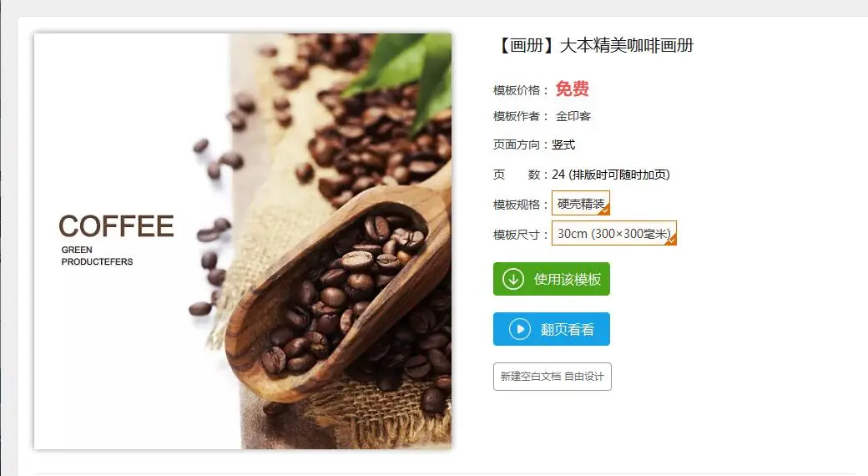Click GREEN PRODUCTEFERS subtitle on cover
The width and height of the screenshot is (868, 476).
[x=97, y=256]
